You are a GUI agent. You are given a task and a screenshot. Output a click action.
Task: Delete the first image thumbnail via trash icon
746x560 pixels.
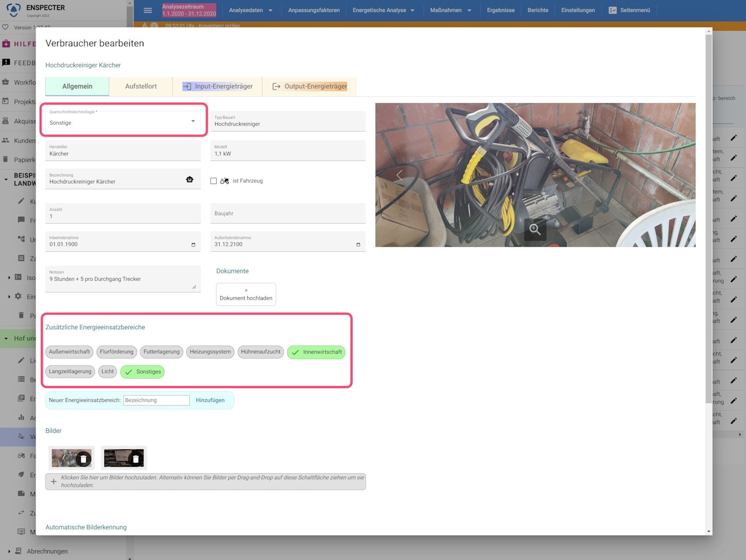(83, 459)
